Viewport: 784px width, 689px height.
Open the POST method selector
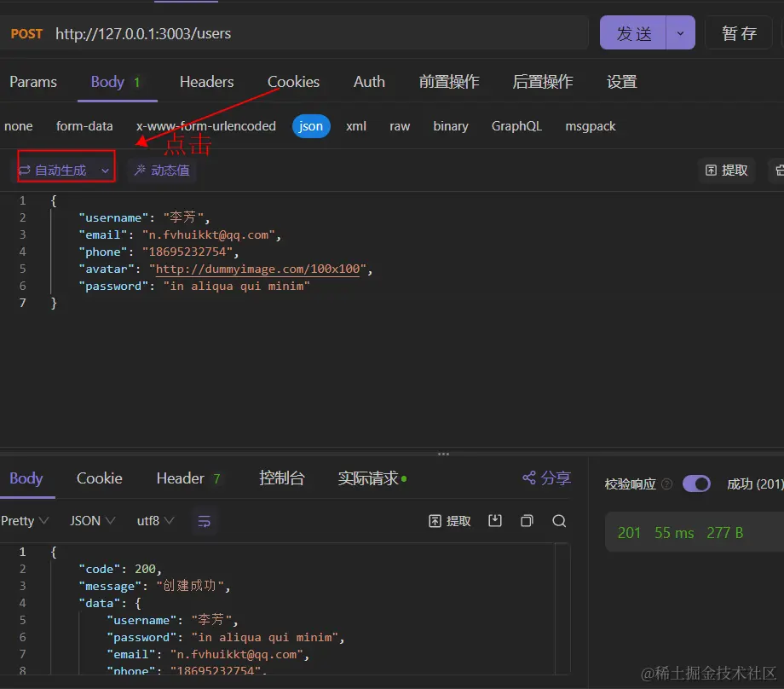point(26,33)
